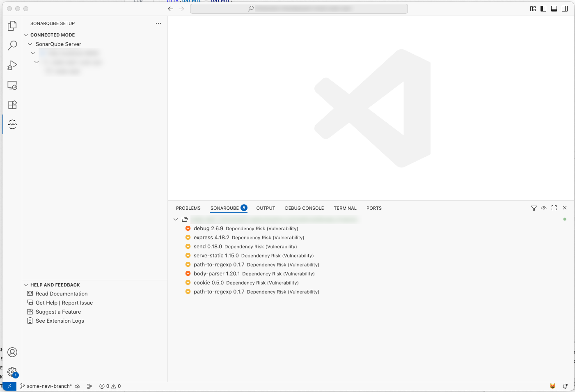This screenshot has width=575, height=392.
Task: Open the Remote Explorer view
Action: tap(12, 85)
